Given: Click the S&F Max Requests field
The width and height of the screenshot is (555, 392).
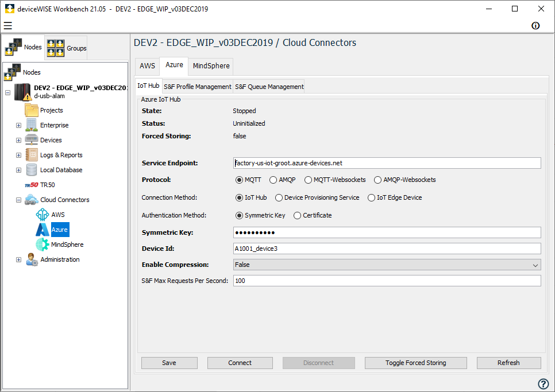Looking at the screenshot, I should coord(387,281).
